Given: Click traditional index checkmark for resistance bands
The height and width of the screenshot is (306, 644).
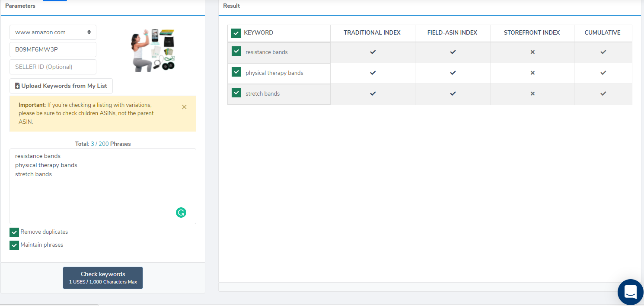Looking at the screenshot, I should (x=373, y=52).
